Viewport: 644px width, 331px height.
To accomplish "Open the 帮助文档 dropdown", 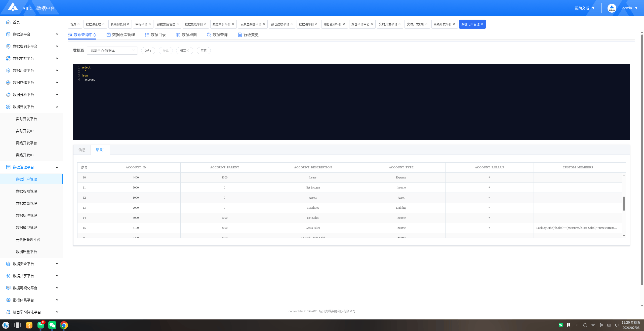I will click(585, 8).
